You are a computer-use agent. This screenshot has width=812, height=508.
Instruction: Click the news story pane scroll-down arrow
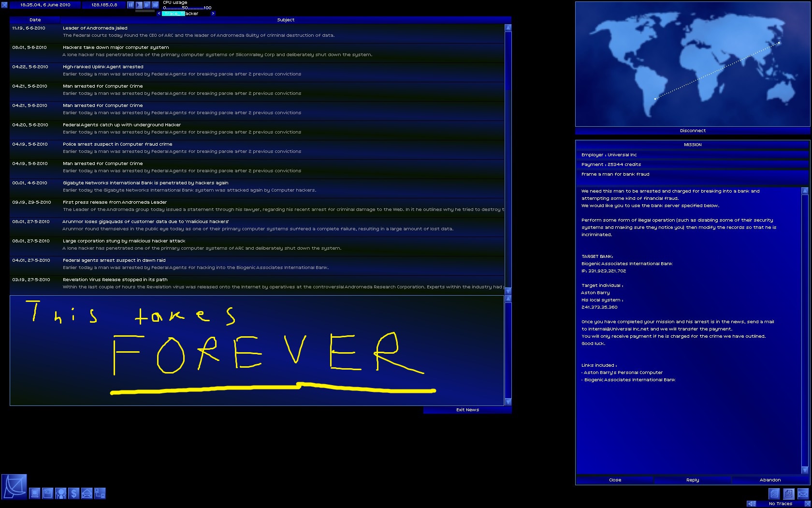coord(508,402)
